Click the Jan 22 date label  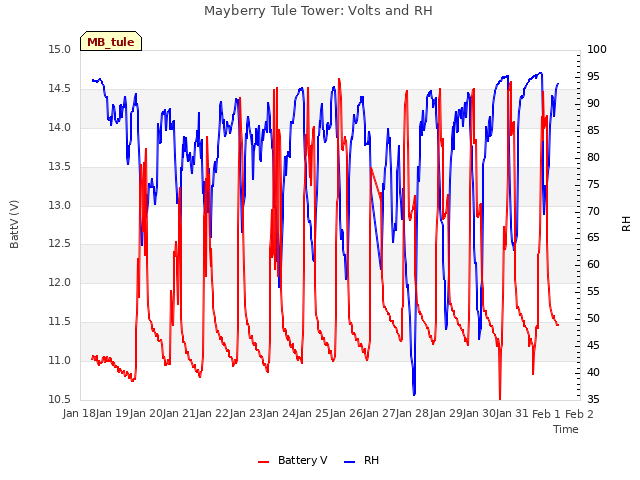click(x=212, y=413)
